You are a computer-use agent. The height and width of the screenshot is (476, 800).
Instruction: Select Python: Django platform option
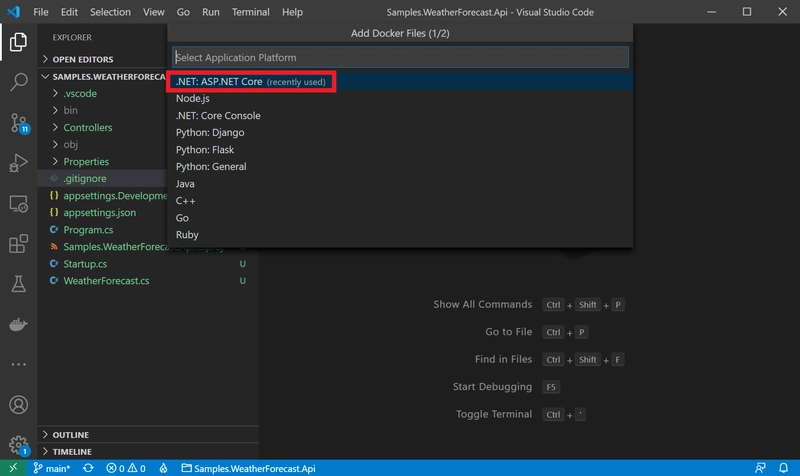tap(400, 133)
